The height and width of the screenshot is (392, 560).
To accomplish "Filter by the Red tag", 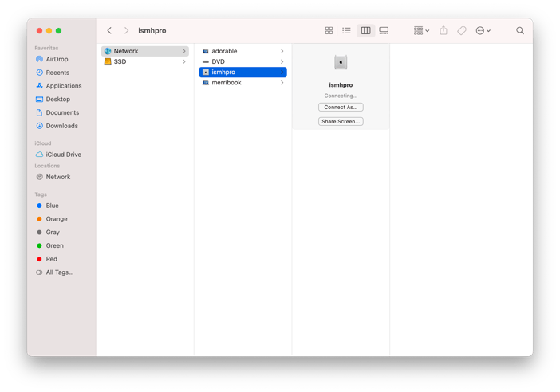I will (x=47, y=259).
